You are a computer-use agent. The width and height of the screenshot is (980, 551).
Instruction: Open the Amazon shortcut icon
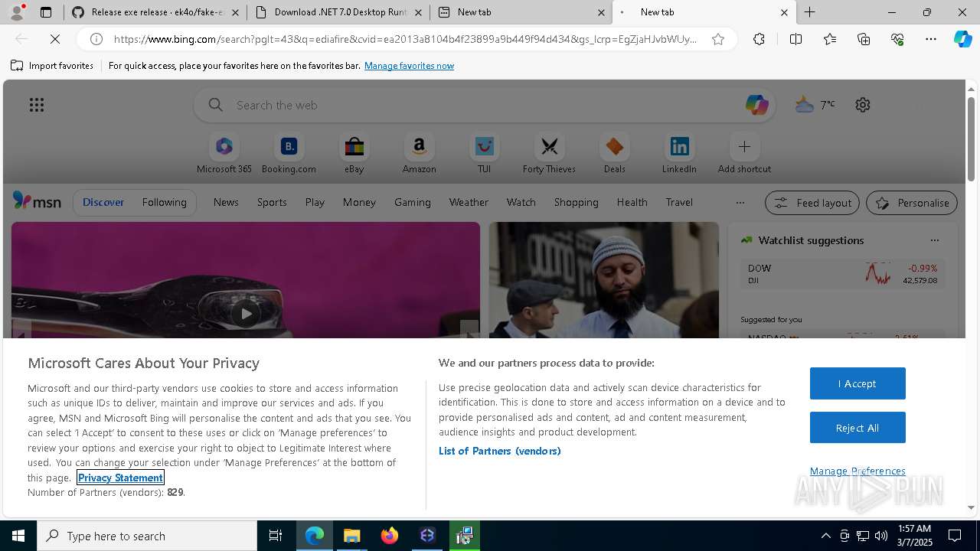click(419, 146)
